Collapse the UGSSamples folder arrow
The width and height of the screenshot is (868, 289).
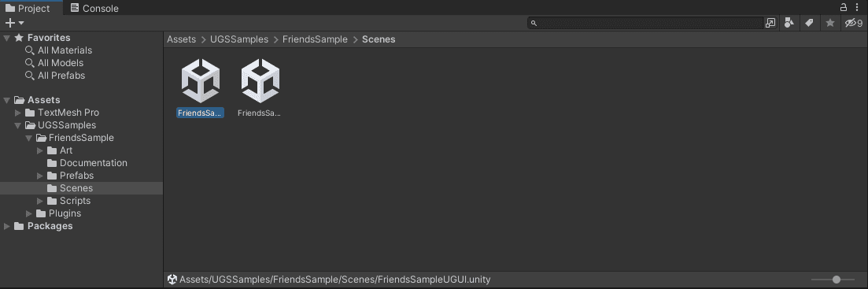[18, 125]
